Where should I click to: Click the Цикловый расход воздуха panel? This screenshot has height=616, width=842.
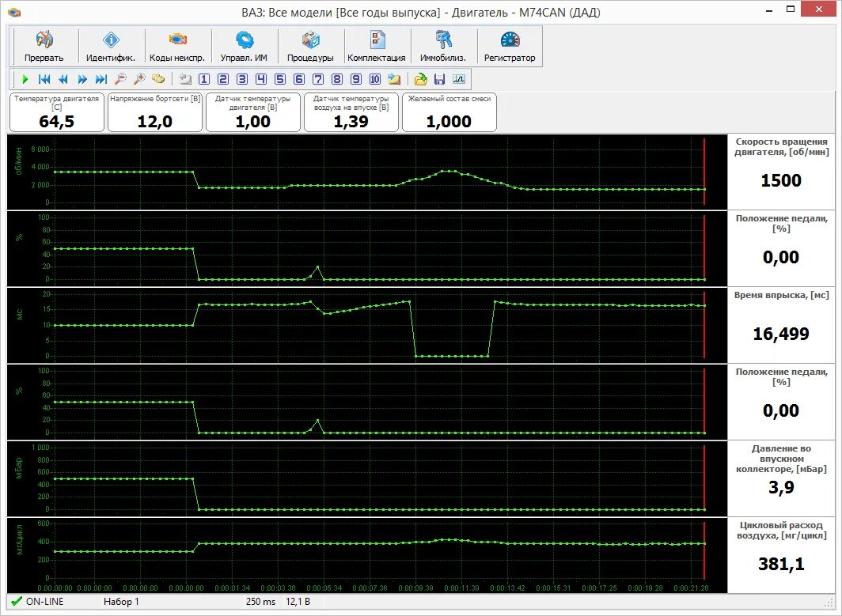[x=781, y=555]
